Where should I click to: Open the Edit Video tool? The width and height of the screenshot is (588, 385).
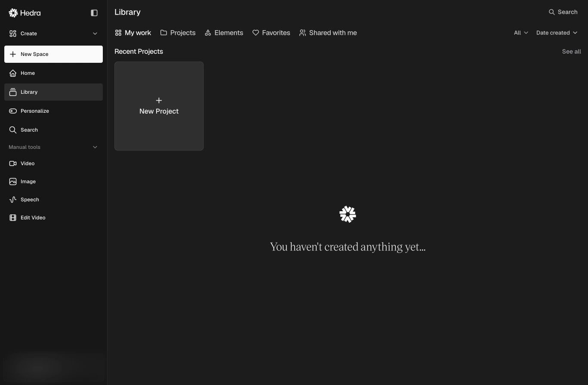pyautogui.click(x=53, y=218)
